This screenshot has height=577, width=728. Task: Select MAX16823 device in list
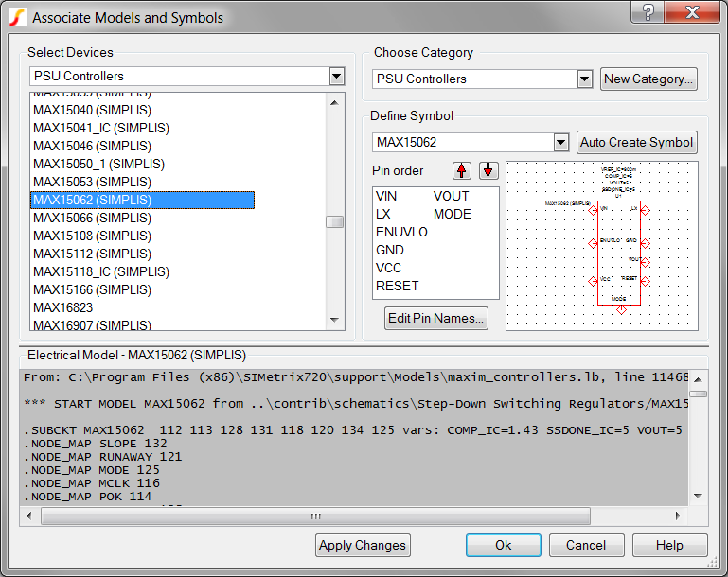click(x=63, y=307)
